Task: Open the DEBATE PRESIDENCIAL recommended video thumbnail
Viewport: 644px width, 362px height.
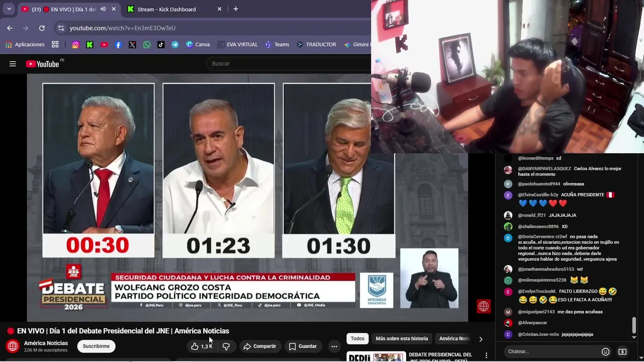Action: [376, 356]
